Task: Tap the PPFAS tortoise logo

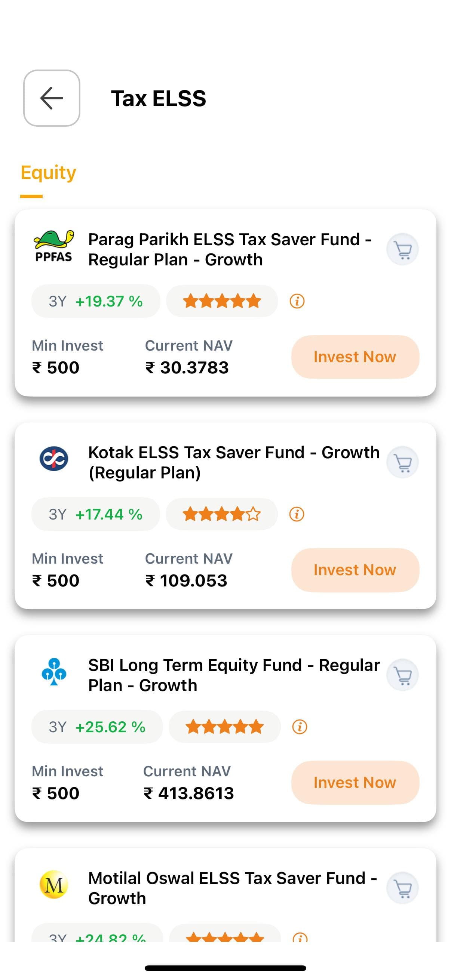Action: coord(53,247)
